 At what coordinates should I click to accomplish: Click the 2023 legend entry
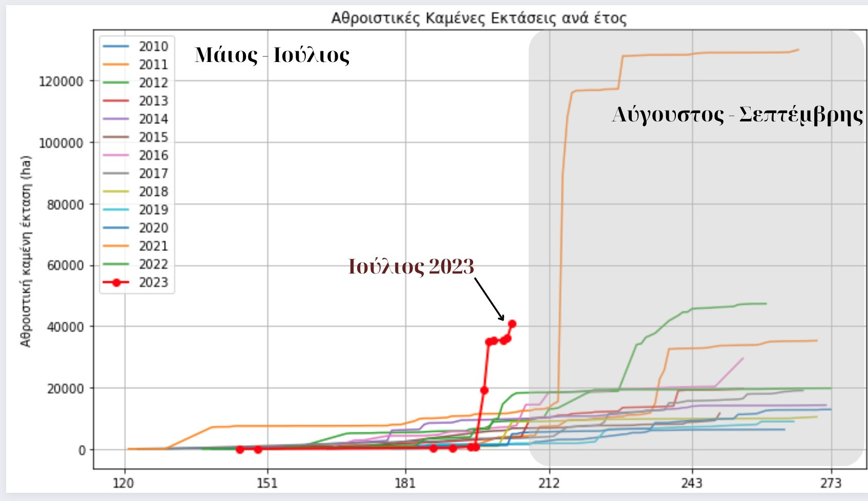pos(136,282)
